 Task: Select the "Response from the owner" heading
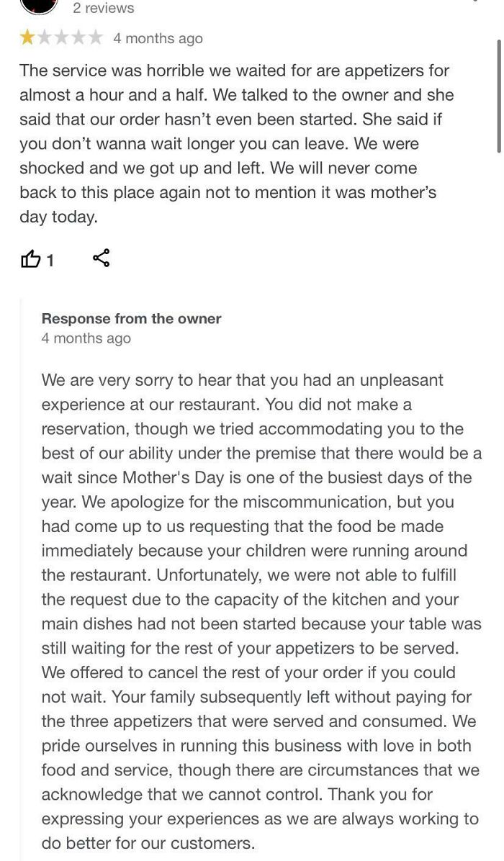pyautogui.click(x=131, y=318)
